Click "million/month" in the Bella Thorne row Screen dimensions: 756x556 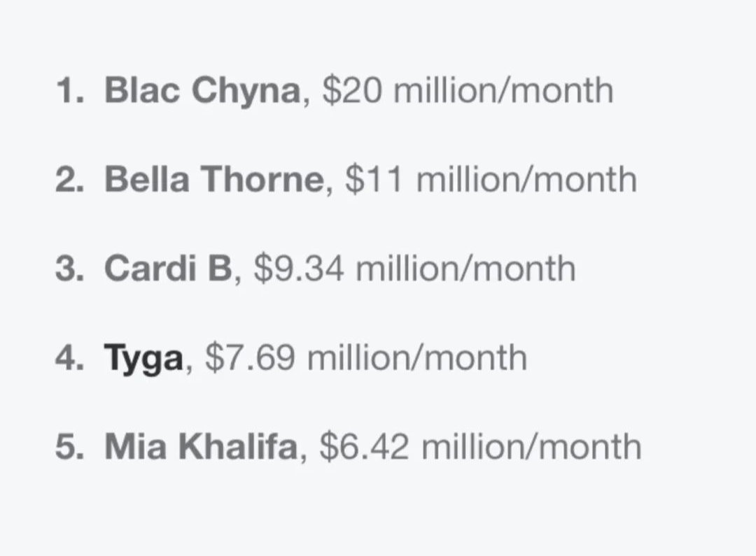pyautogui.click(x=526, y=180)
